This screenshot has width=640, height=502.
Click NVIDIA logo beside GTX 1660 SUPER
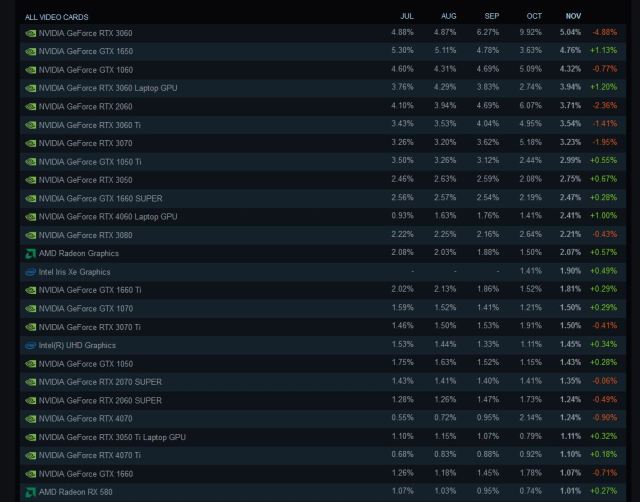(31, 198)
